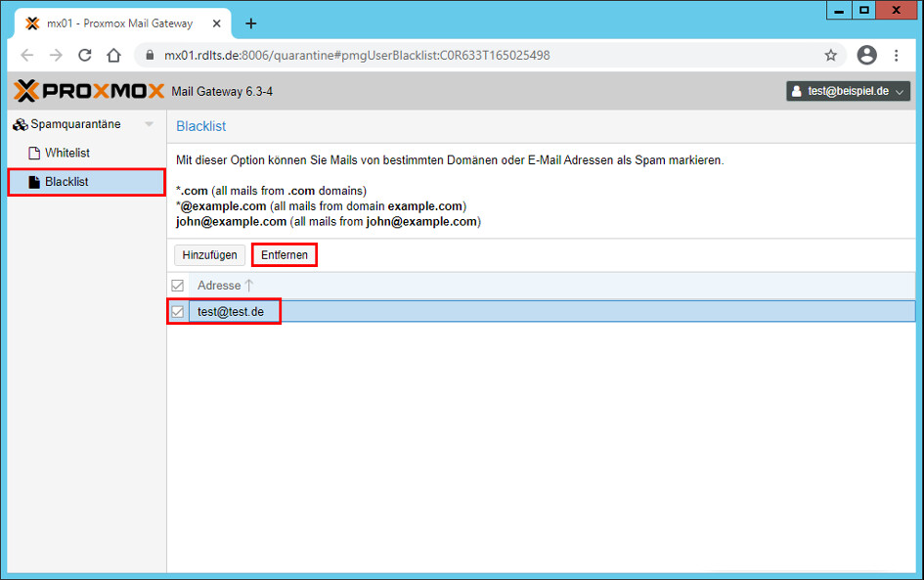
Task: Toggle the select-all header checkbox
Action: coord(177,286)
